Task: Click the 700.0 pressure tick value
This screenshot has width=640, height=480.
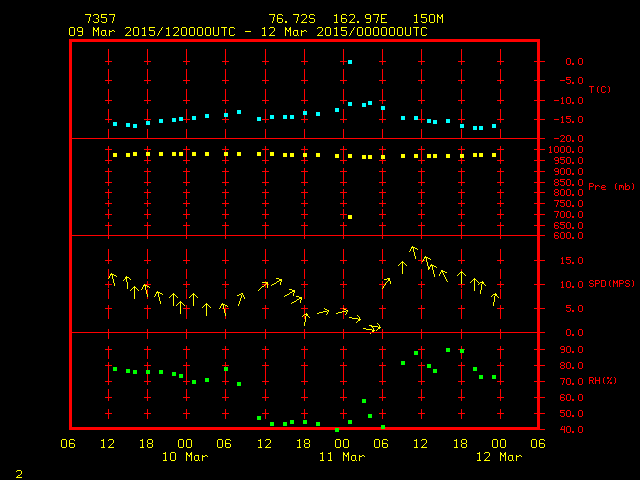Action: [x=569, y=214]
